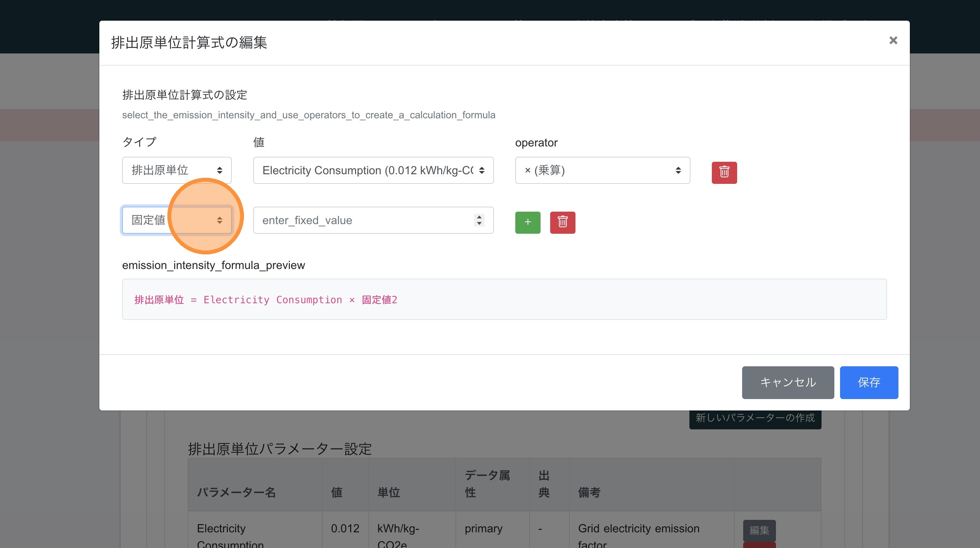The image size is (980, 548).
Task: Click the 保存 button
Action: (x=869, y=382)
